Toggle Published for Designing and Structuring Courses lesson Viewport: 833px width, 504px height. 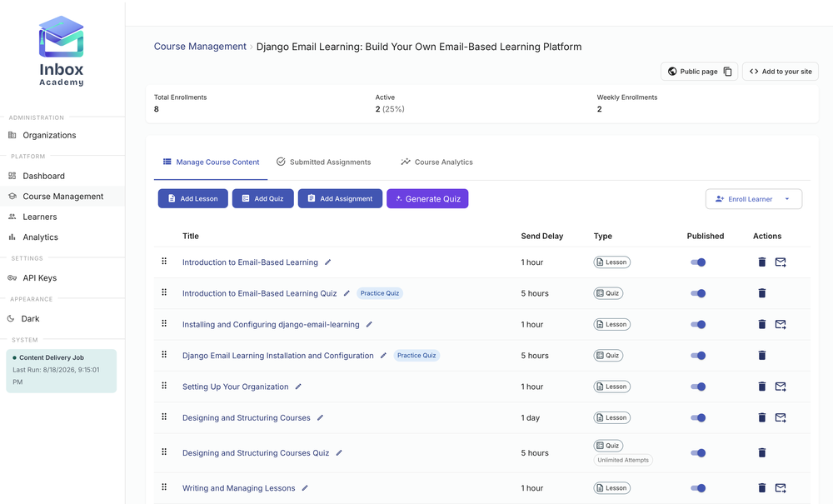click(698, 417)
